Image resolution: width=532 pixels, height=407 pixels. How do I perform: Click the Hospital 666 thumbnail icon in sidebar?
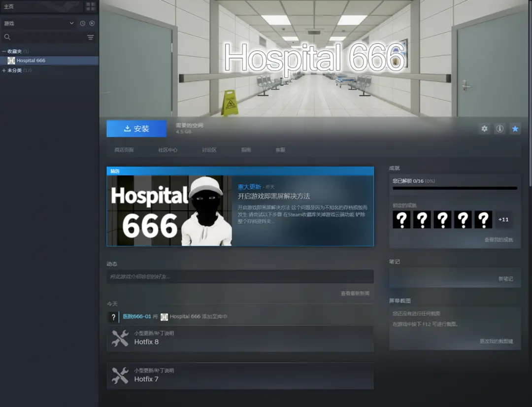pyautogui.click(x=11, y=61)
